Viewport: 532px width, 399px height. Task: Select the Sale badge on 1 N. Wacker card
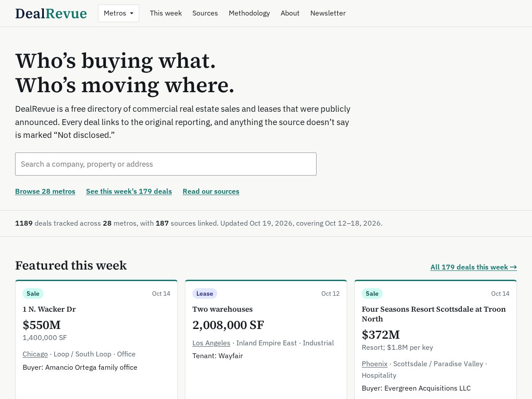point(33,293)
